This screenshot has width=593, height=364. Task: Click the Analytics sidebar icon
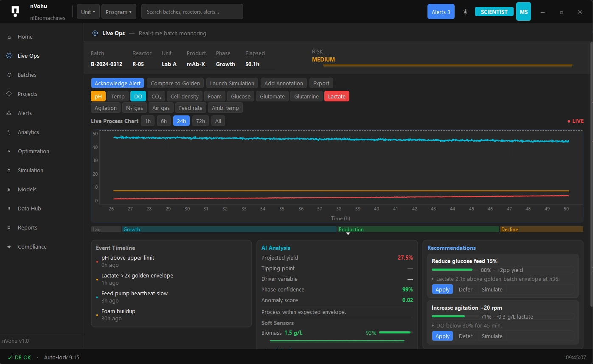[x=9, y=132]
